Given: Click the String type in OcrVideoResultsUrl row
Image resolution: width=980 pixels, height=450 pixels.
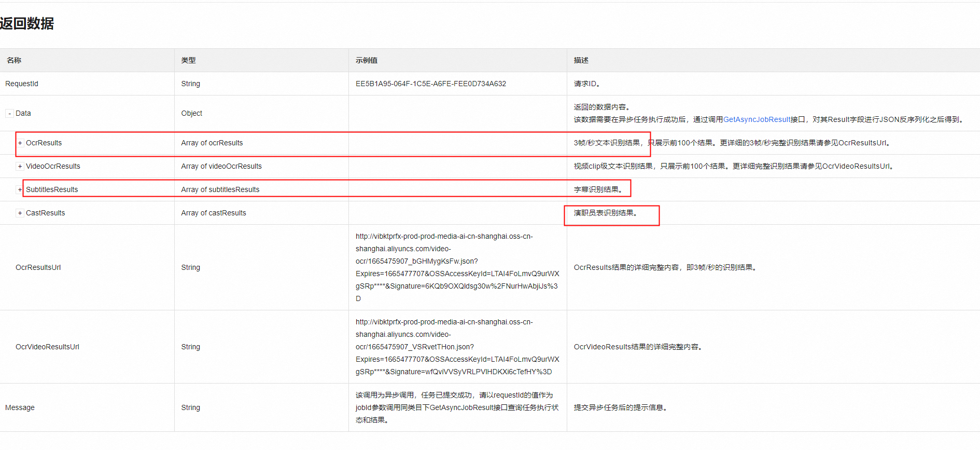Looking at the screenshot, I should [x=191, y=347].
